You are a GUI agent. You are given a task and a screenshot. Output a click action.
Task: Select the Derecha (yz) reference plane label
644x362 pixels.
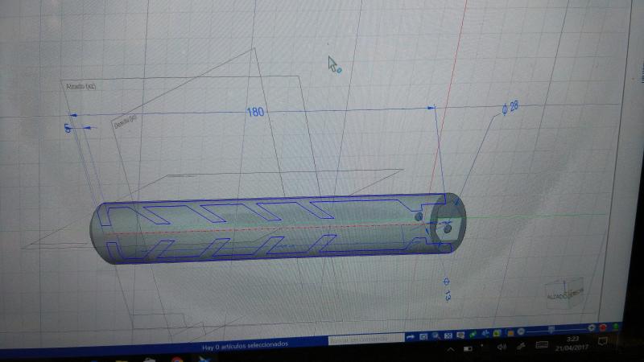(x=126, y=123)
